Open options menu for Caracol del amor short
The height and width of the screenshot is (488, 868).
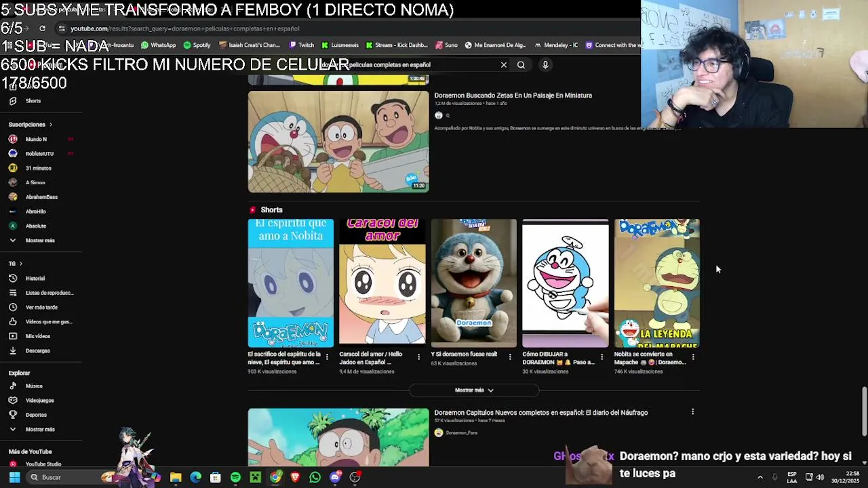[x=418, y=357]
